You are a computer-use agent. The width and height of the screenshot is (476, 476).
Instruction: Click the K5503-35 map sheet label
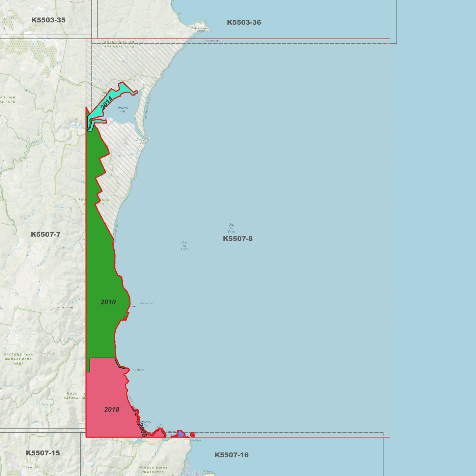48,20
